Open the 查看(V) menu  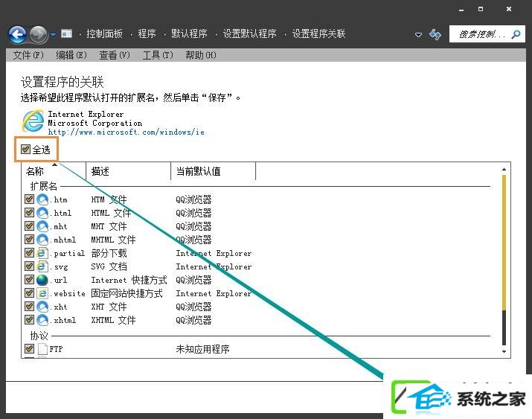tap(115, 55)
